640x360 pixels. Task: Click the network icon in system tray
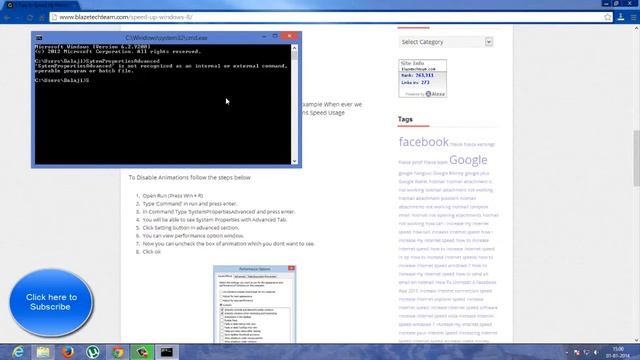(587, 352)
